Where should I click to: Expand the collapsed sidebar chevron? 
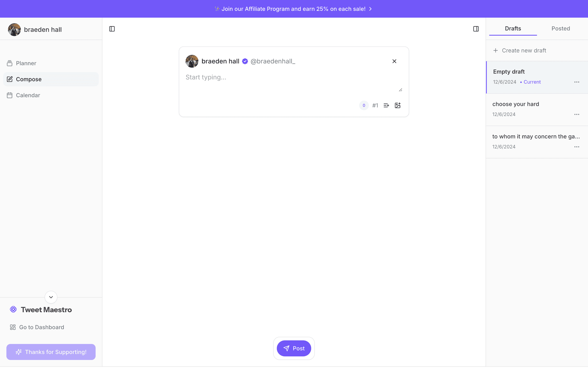tap(51, 297)
